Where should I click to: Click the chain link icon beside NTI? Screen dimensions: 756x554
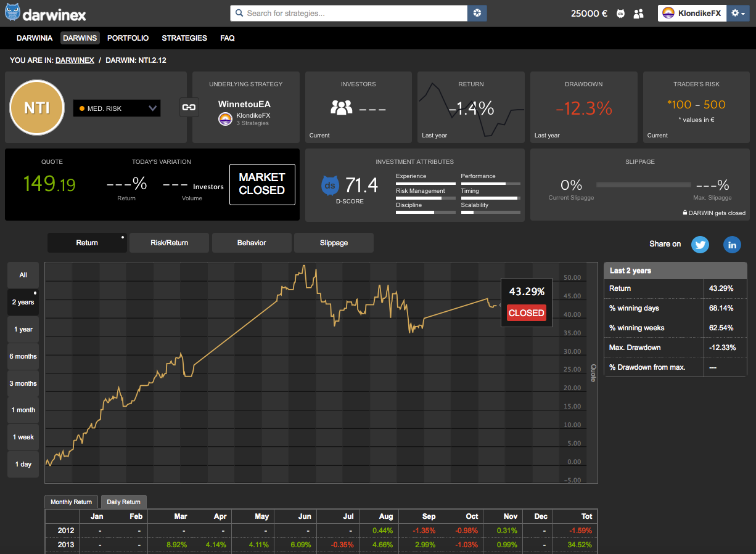[188, 107]
